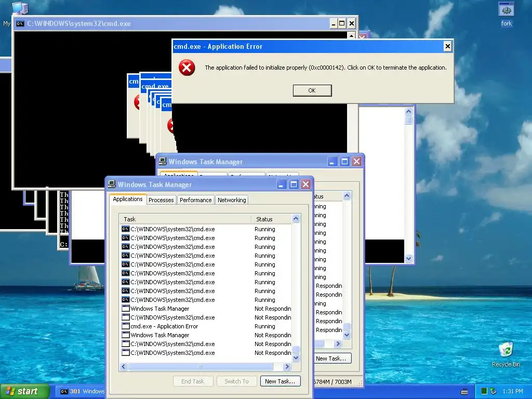This screenshot has height=399, width=532.
Task: Sort by the Status column header
Action: click(271, 219)
